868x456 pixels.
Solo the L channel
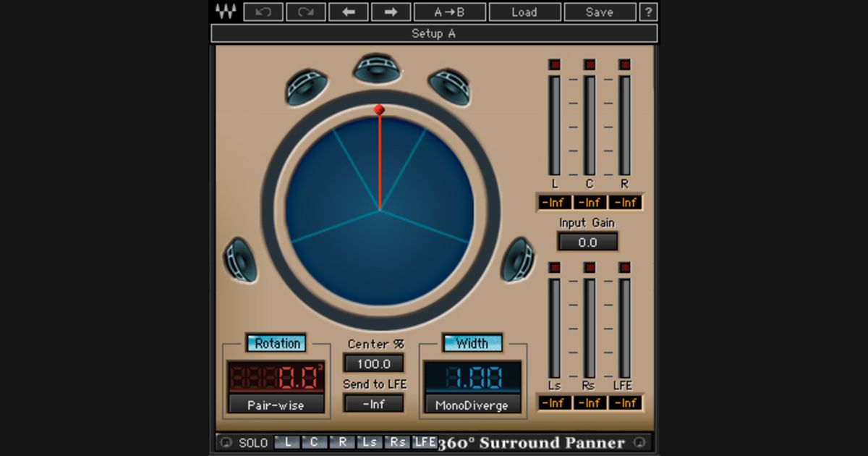pyautogui.click(x=286, y=442)
